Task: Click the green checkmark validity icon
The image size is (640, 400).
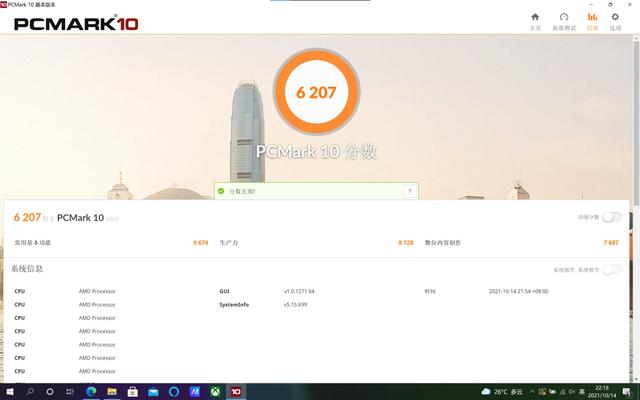Action: pyautogui.click(x=221, y=191)
